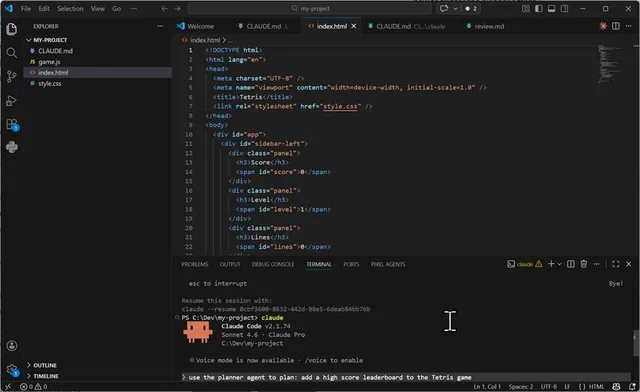Click the orange Claude Code icon in editor toolbar

603,26
